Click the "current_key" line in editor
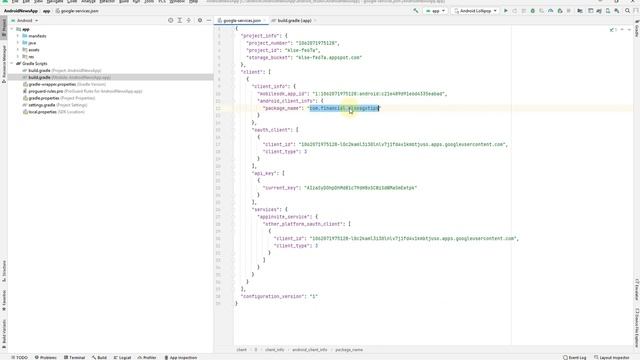The width and height of the screenshot is (640, 360). pos(340,188)
